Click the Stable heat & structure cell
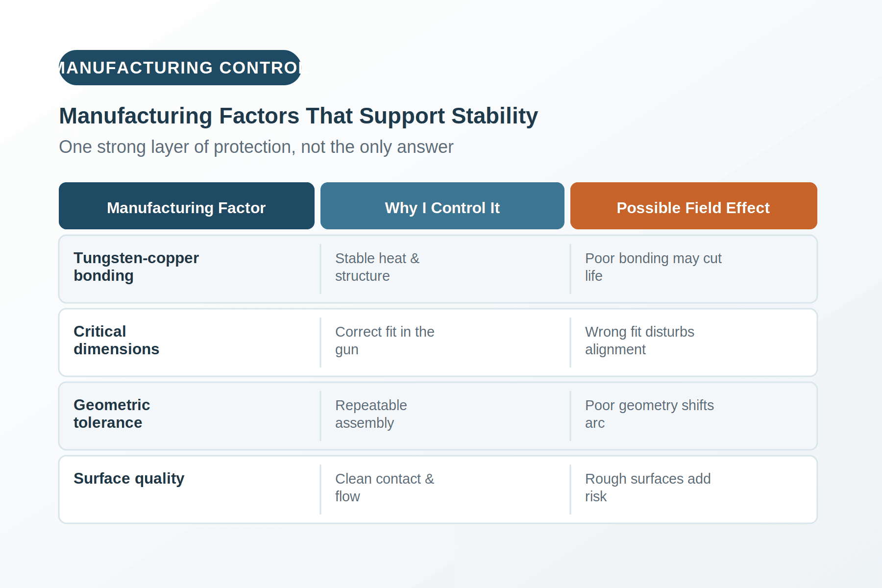Screen dimensions: 882x588 click(x=377, y=267)
